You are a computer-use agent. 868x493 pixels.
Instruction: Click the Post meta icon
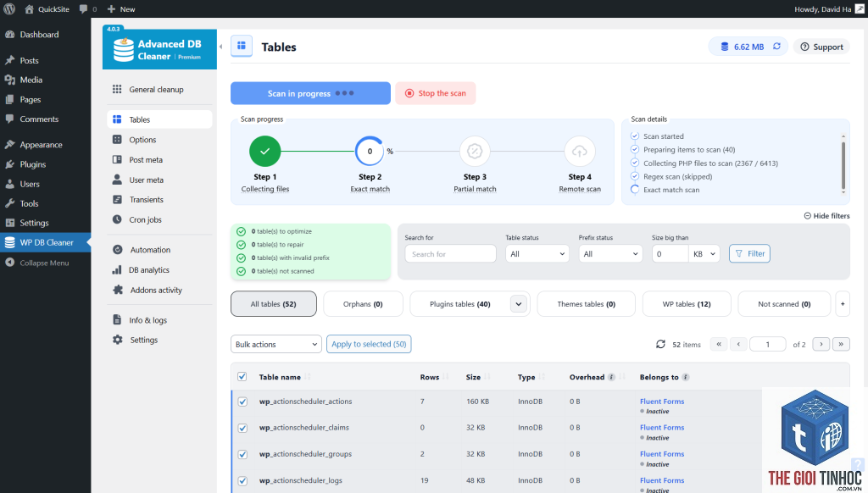point(117,159)
